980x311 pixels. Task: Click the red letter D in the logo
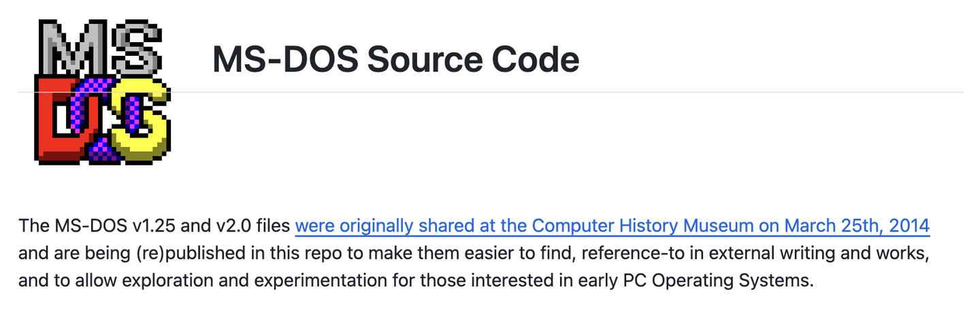coord(56,122)
